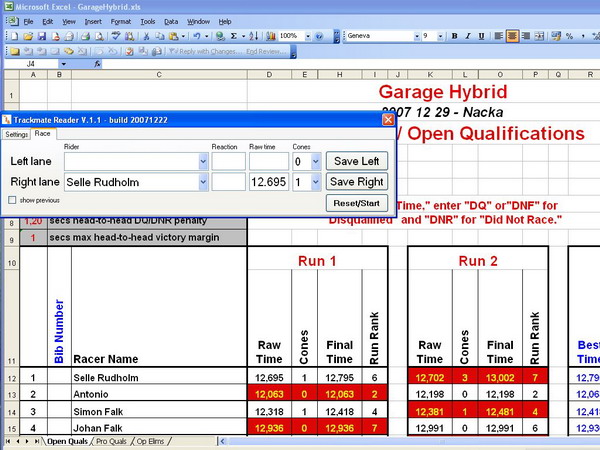The image size is (600, 450).
Task: Open the Left lane Rider dropdown
Action: [x=203, y=161]
